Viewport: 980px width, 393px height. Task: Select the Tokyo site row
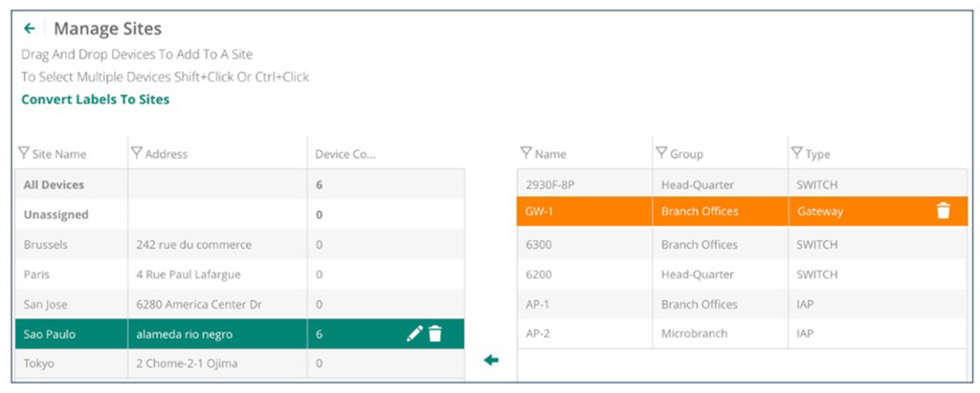(x=40, y=363)
